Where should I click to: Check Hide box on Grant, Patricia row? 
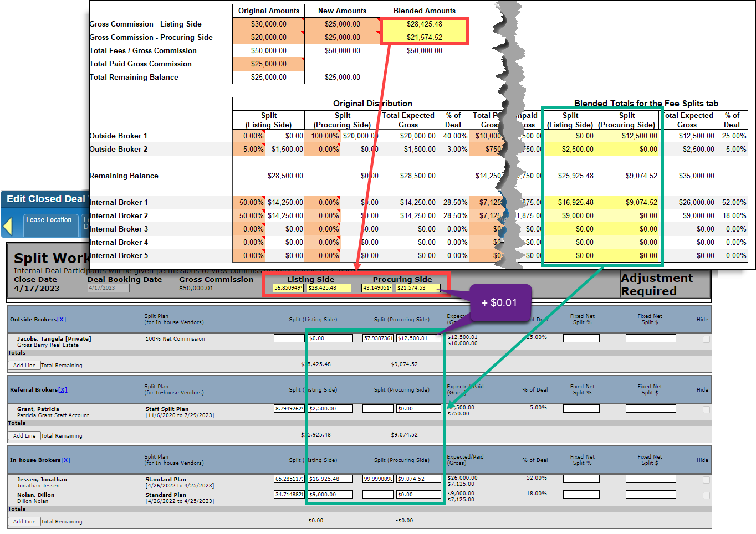(x=706, y=409)
